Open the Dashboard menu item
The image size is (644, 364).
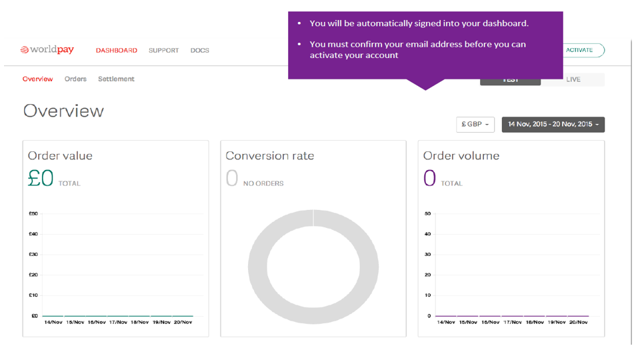[117, 50]
